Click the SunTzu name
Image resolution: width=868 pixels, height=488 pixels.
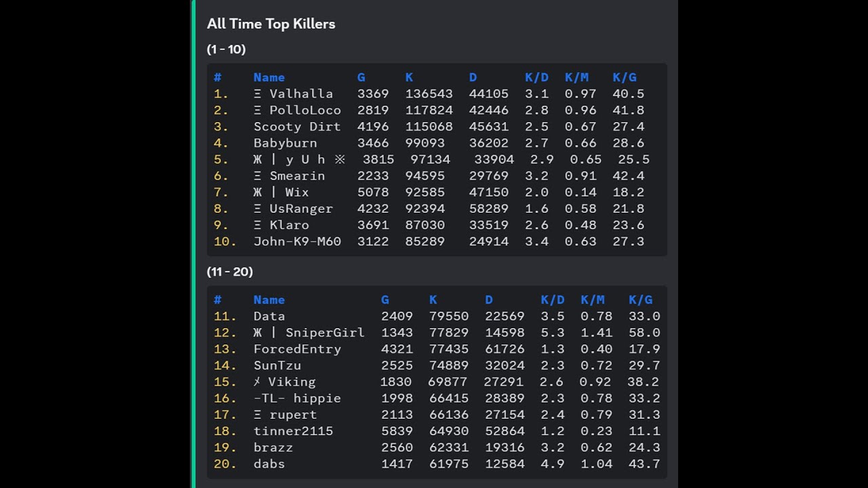[277, 365]
